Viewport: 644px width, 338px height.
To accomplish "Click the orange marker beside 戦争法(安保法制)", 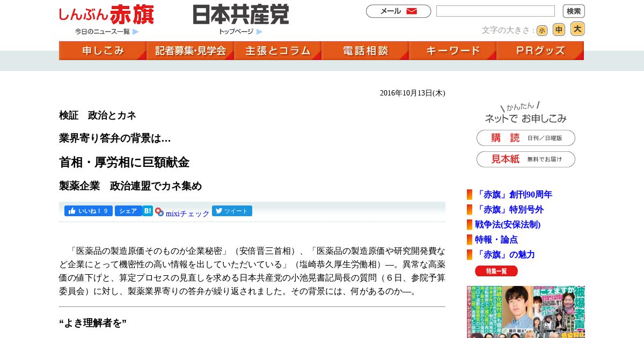I will (470, 225).
